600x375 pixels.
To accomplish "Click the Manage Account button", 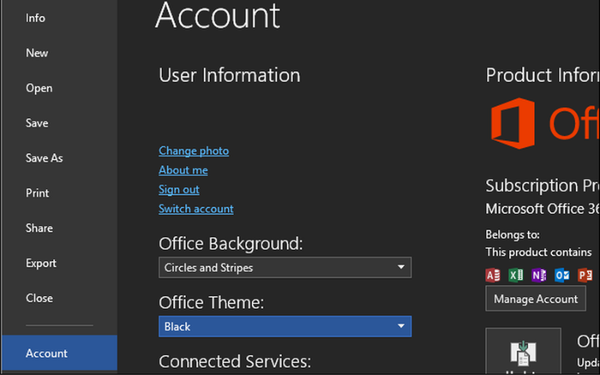I will [535, 299].
